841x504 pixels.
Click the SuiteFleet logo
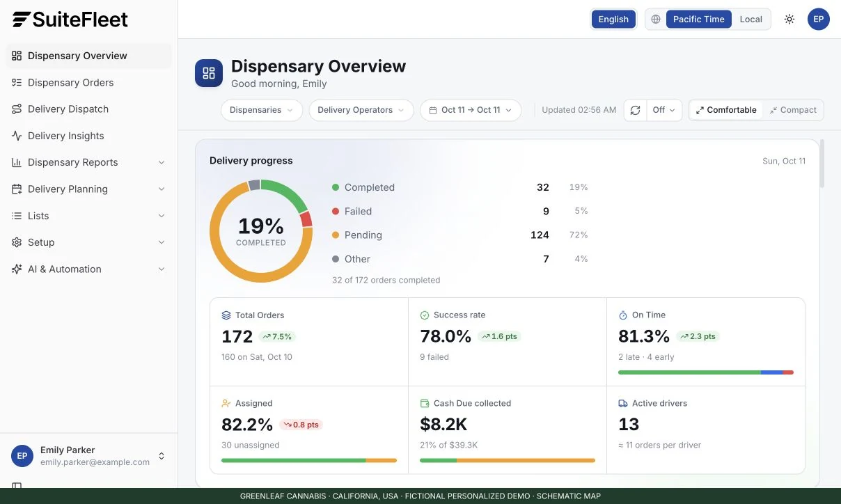(70, 19)
